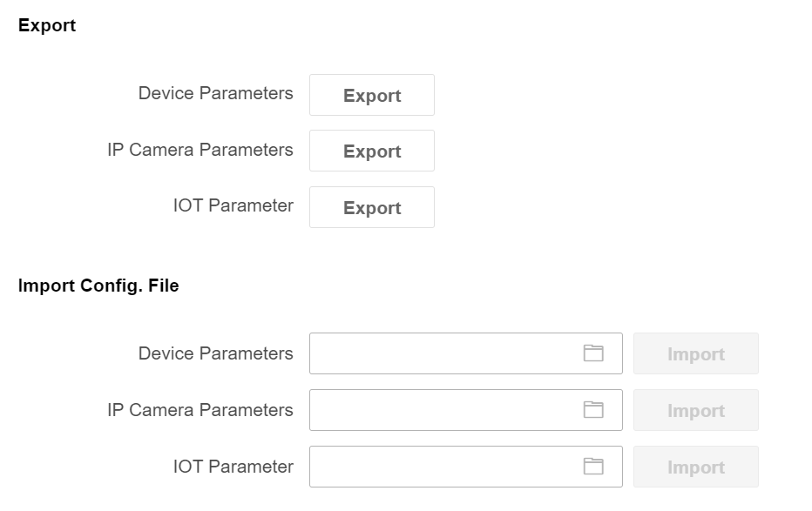Click the Export section heading

pos(47,26)
